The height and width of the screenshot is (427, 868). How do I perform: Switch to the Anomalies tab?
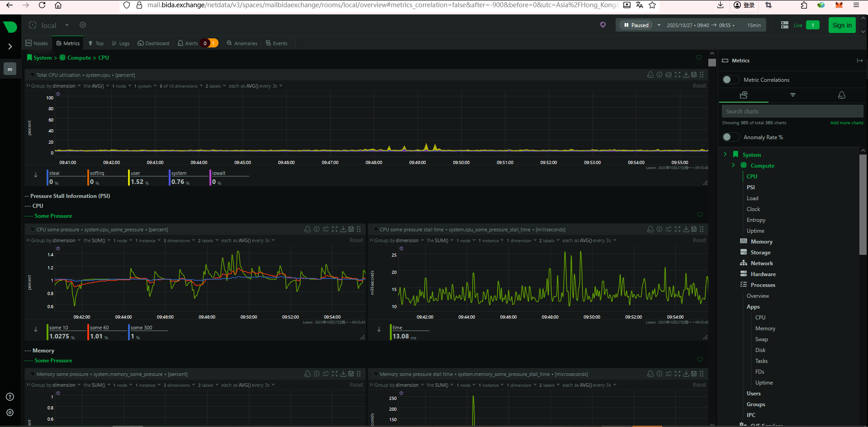(x=242, y=43)
